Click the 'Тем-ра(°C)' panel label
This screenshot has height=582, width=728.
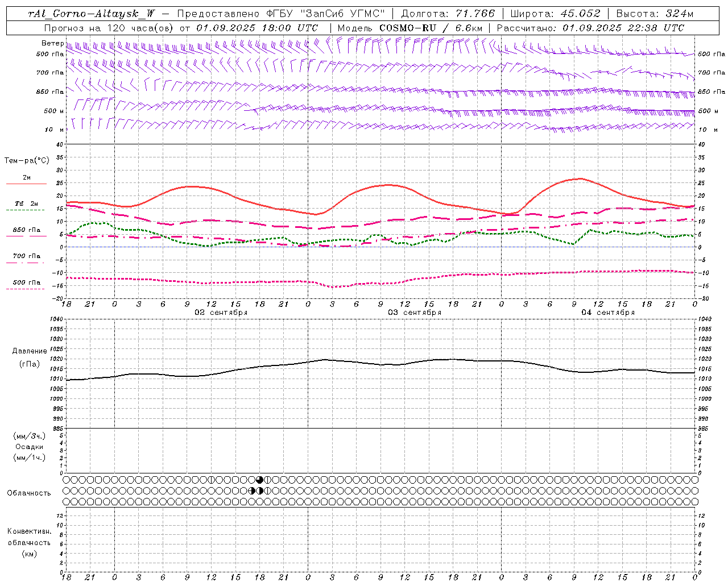tap(27, 161)
